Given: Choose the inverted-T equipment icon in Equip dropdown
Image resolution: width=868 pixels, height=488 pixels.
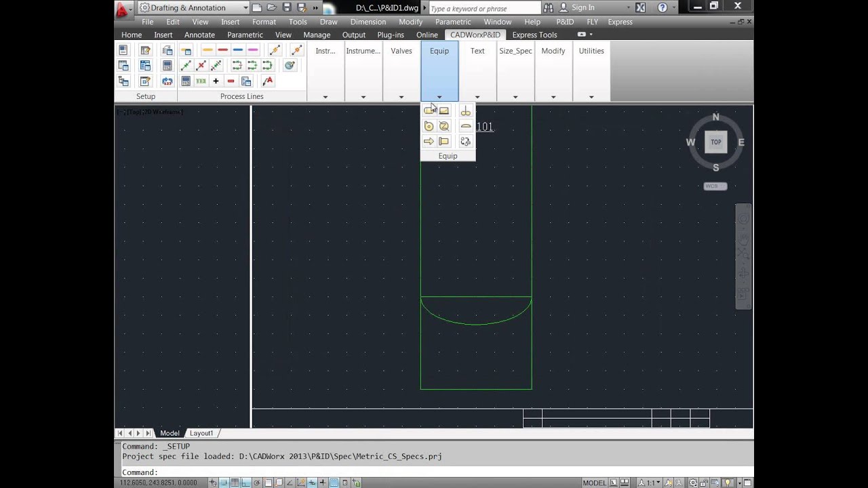Looking at the screenshot, I should click(x=465, y=110).
